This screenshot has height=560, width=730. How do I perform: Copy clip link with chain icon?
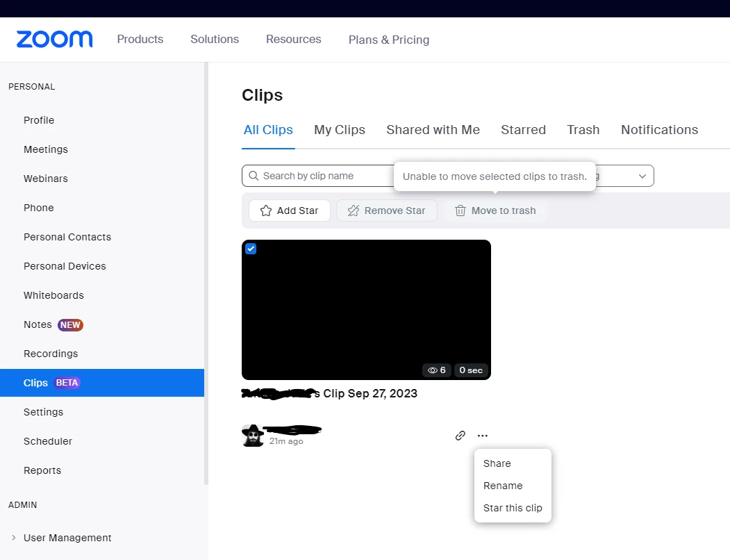[x=460, y=436]
